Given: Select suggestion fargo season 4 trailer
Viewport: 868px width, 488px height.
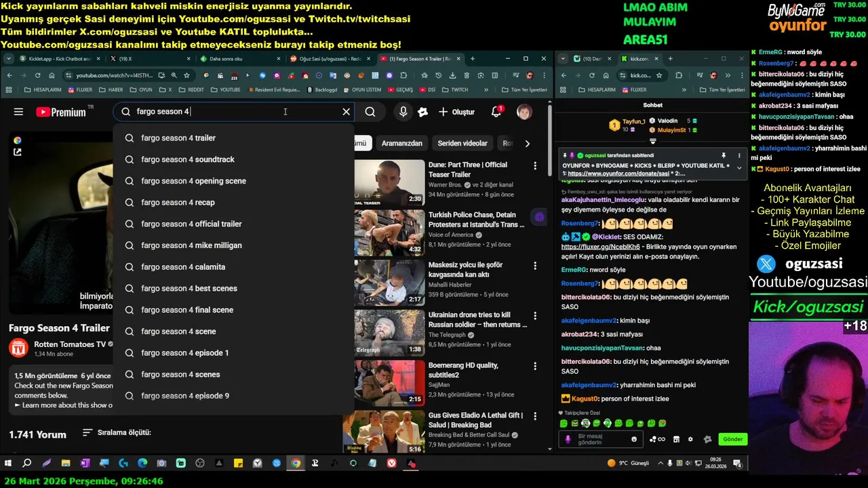Looking at the screenshot, I should point(234,138).
